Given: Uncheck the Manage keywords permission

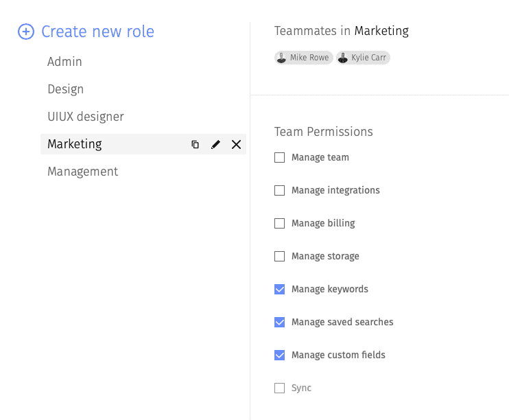Looking at the screenshot, I should coord(279,289).
